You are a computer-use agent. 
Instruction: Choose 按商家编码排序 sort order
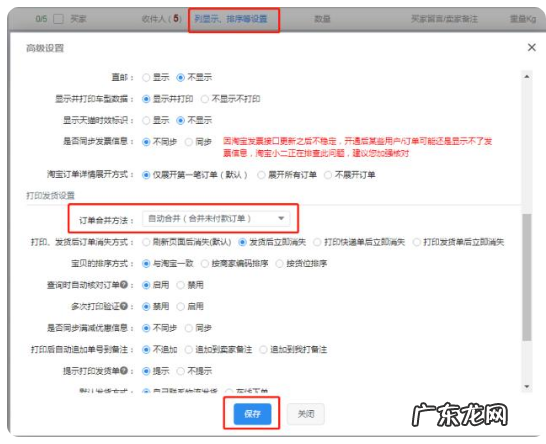(x=205, y=264)
